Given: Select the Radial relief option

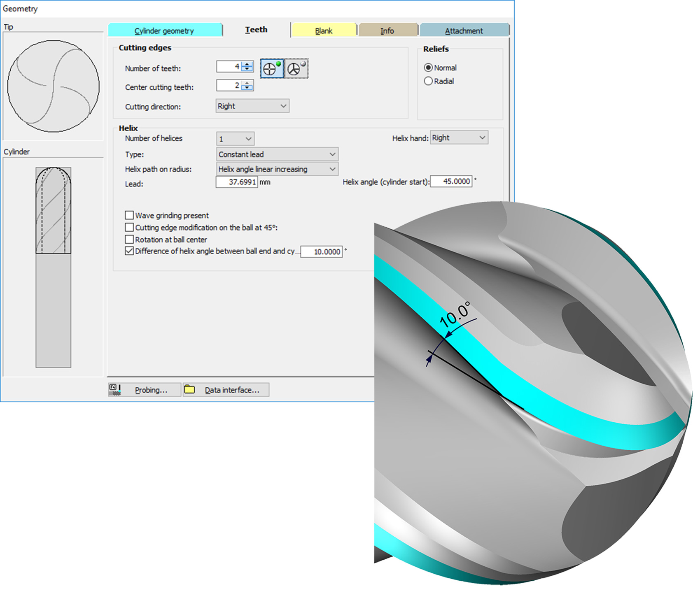Looking at the screenshot, I should (x=428, y=81).
